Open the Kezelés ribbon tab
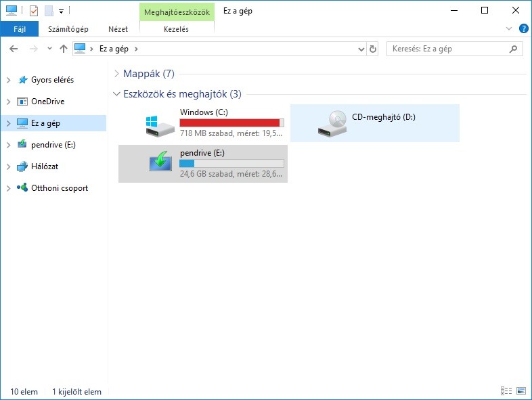 coord(176,29)
